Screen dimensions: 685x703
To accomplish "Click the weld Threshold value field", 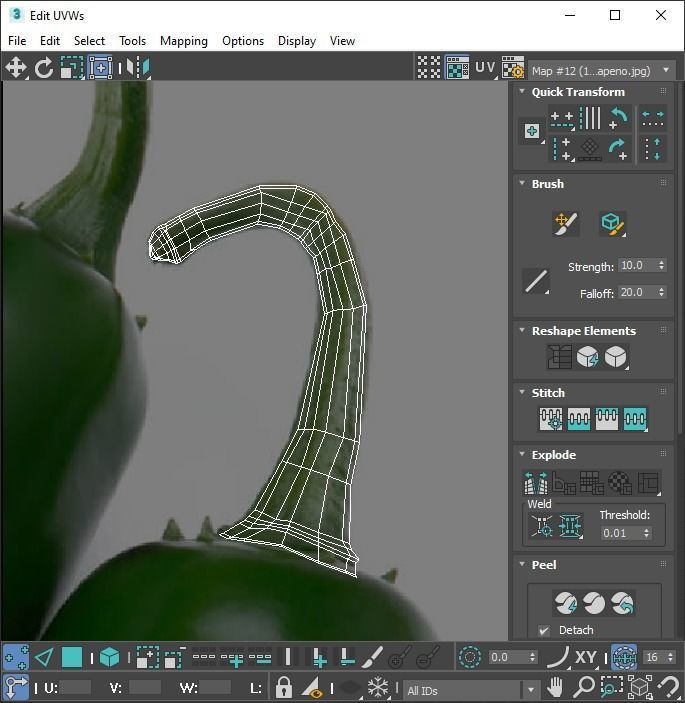I will click(621, 533).
